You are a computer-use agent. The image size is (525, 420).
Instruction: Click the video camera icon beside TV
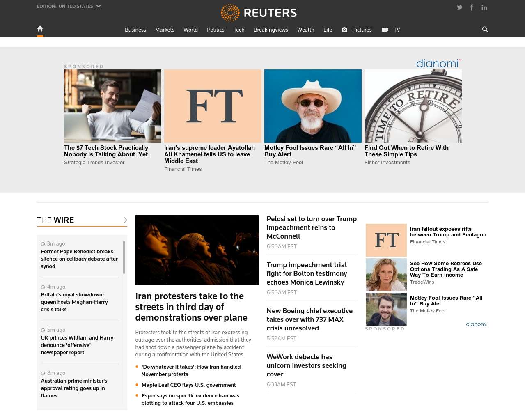[x=385, y=30]
